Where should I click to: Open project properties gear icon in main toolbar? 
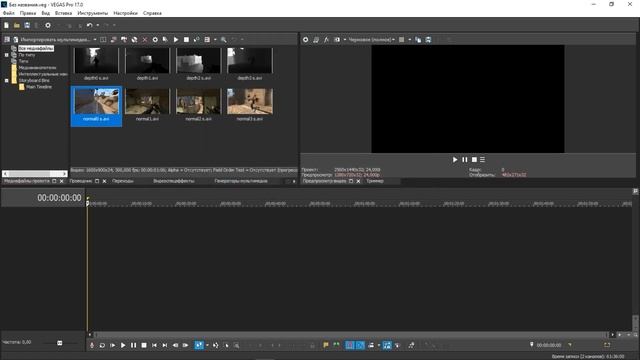(x=48, y=25)
